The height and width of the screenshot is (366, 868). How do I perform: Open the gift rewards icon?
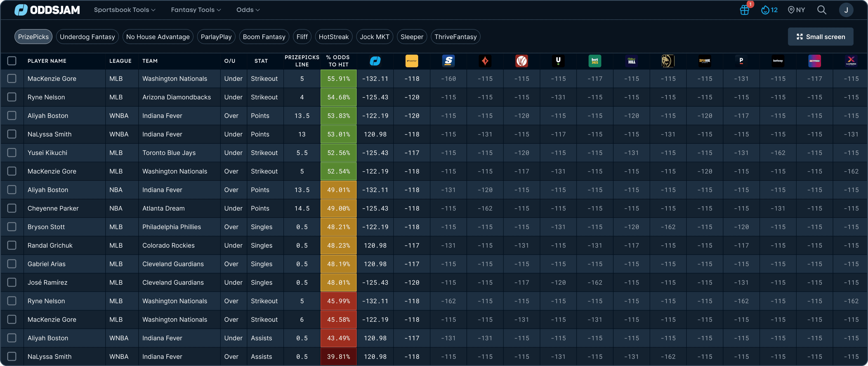click(x=744, y=10)
